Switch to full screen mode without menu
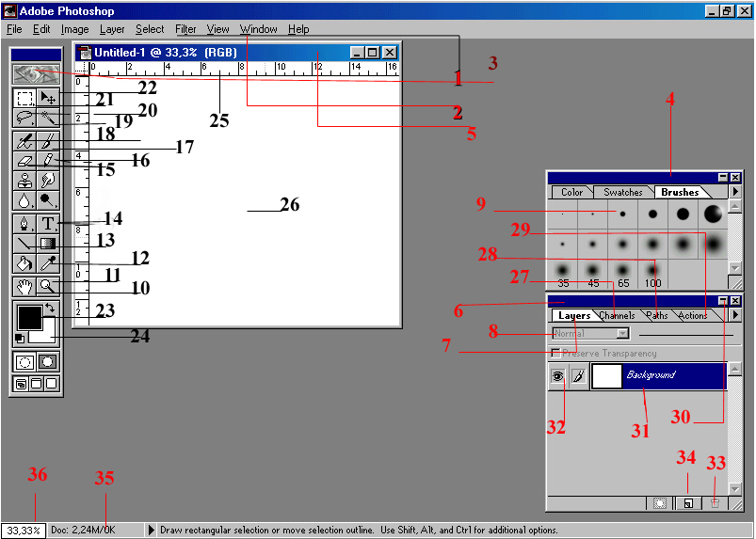The width and height of the screenshot is (756, 539). pyautogui.click(x=52, y=384)
